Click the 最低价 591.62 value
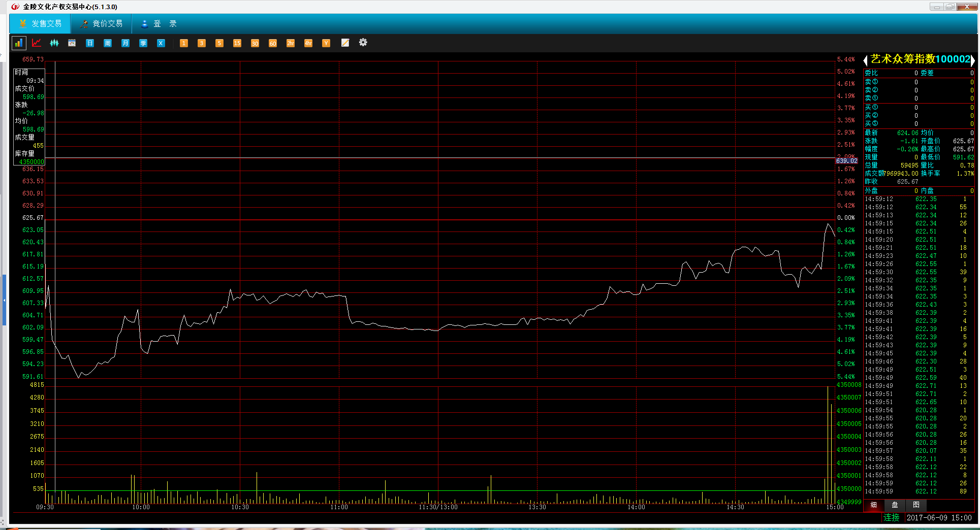This screenshot has height=530, width=980. tap(963, 157)
